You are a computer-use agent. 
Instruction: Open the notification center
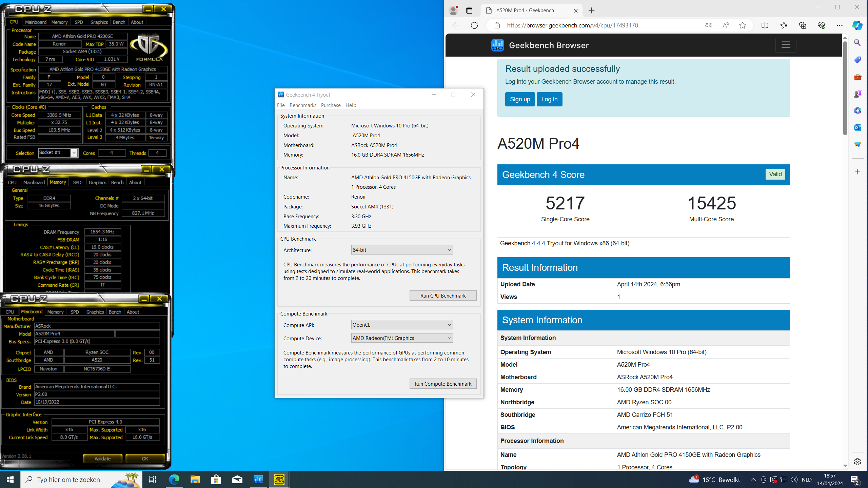tap(855, 480)
